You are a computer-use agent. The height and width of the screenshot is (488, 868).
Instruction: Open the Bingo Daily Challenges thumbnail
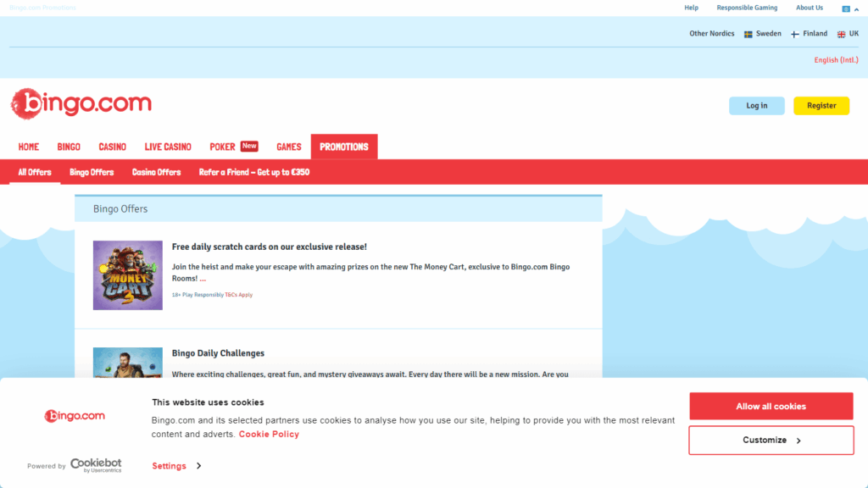[127, 362]
